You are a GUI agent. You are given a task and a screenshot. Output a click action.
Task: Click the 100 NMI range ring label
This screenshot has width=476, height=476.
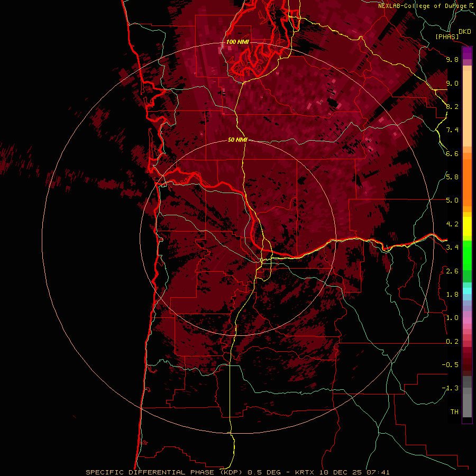coord(237,42)
